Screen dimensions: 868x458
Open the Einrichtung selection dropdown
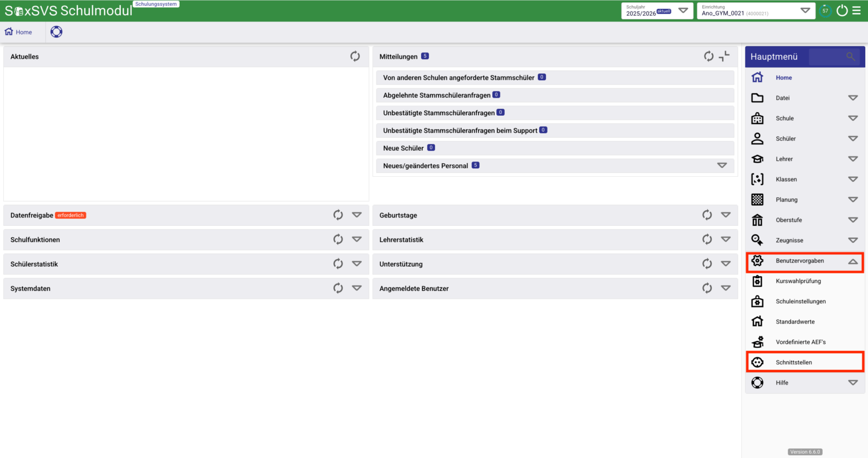click(805, 11)
